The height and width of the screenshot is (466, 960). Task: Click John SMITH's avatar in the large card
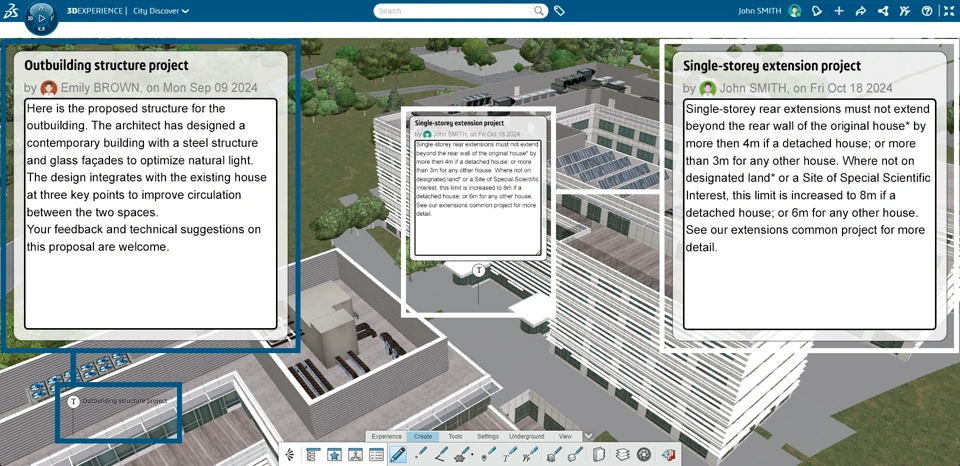click(708, 88)
